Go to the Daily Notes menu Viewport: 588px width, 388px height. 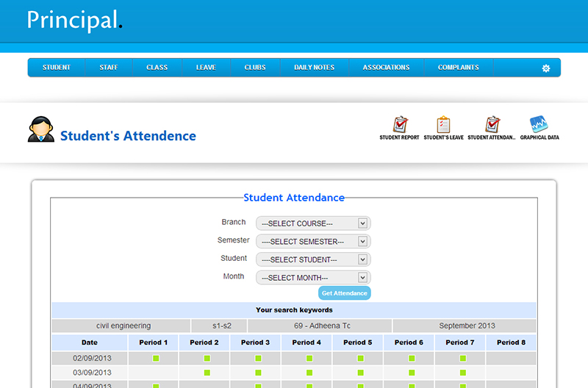point(314,68)
